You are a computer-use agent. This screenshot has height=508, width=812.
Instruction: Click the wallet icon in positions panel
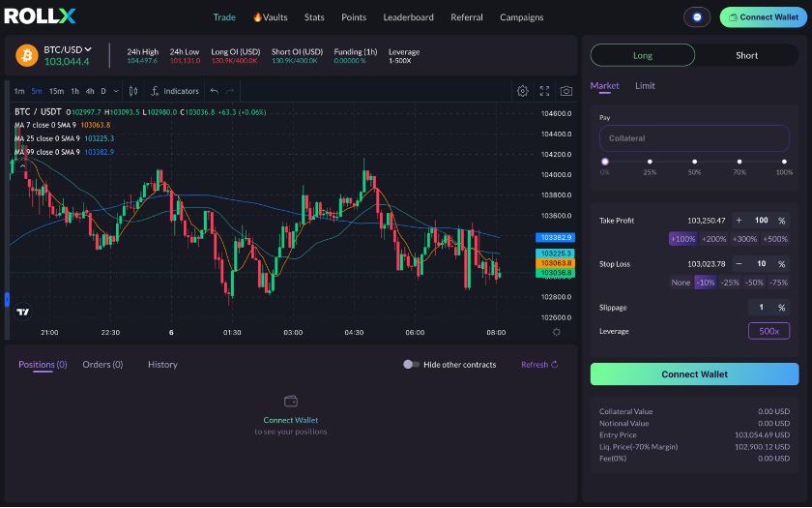coord(291,402)
